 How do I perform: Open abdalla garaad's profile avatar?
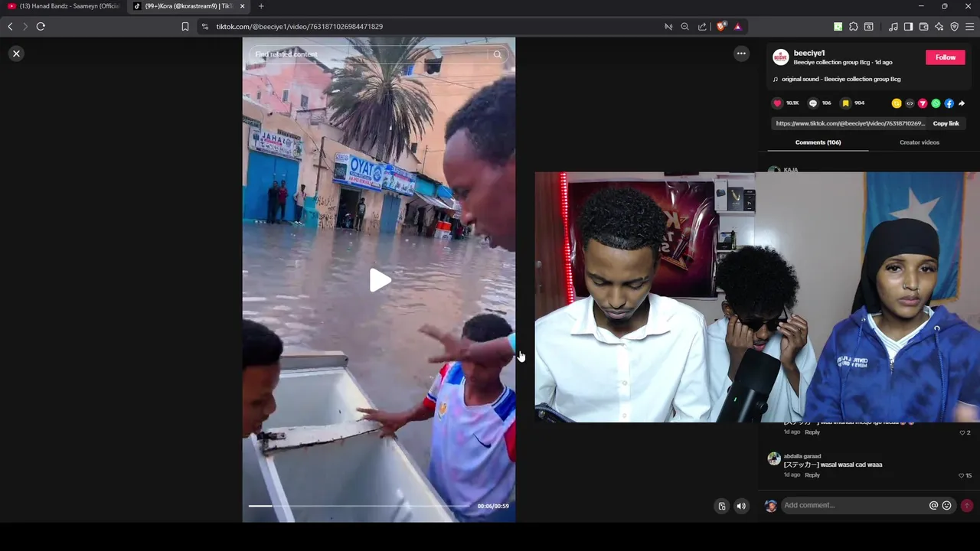pos(774,458)
